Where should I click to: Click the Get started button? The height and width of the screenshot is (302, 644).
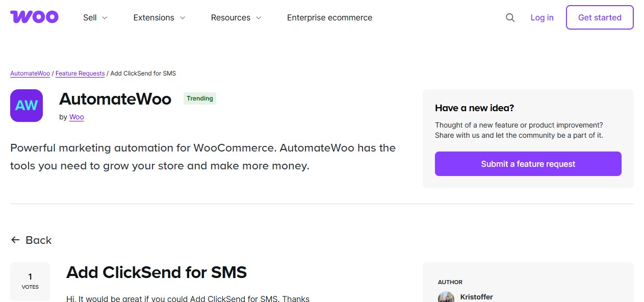[600, 17]
